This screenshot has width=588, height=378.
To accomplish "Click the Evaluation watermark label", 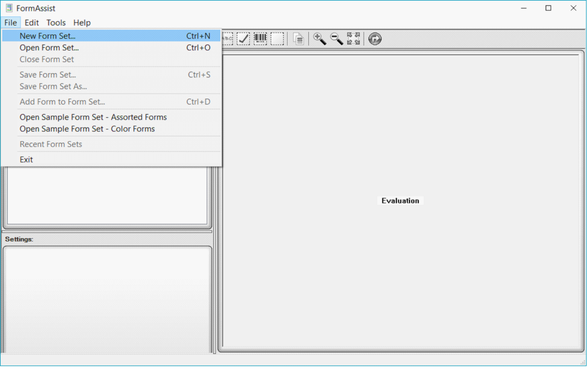I will tap(400, 200).
